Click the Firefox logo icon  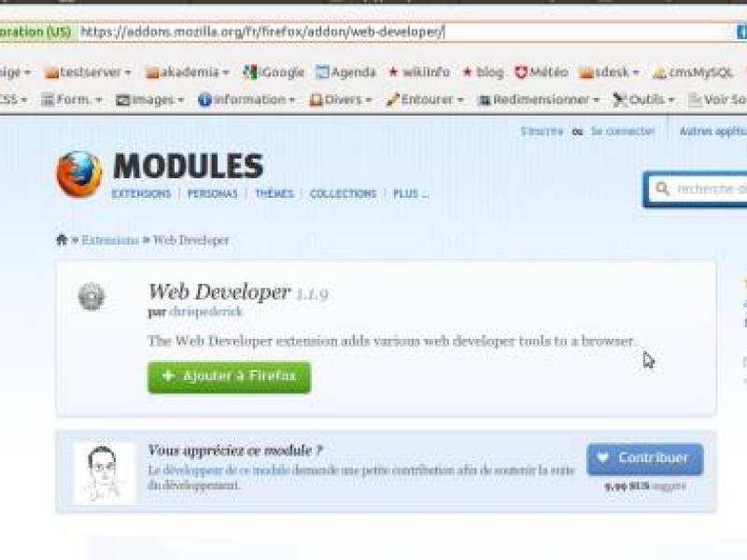(79, 175)
